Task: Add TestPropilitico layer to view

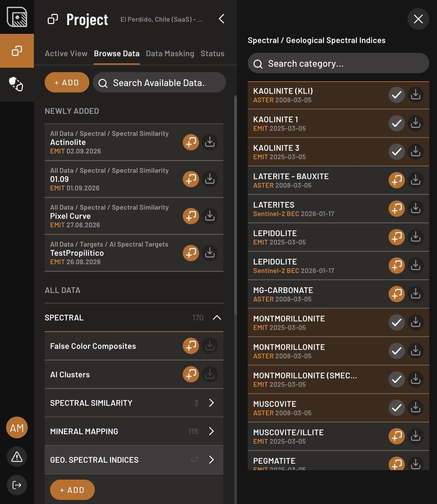Action: [191, 253]
